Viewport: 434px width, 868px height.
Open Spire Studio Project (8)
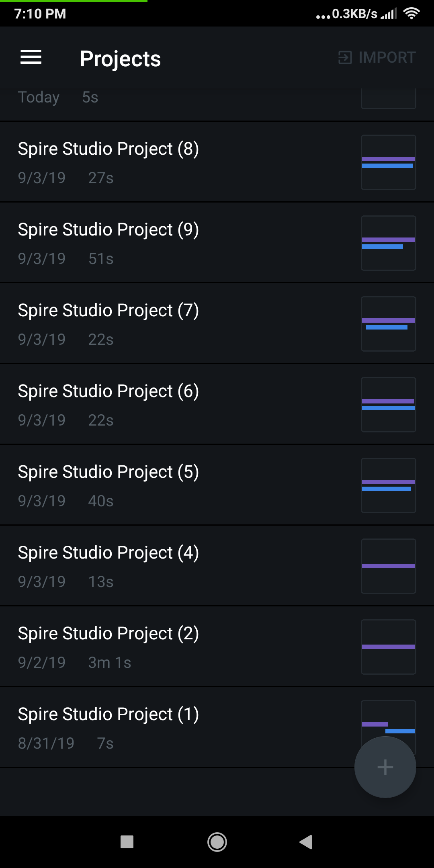(x=108, y=149)
